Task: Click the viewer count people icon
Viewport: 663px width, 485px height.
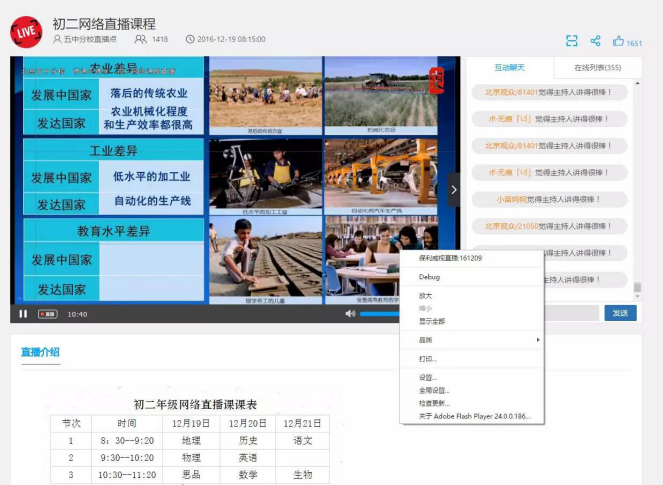Action: pyautogui.click(x=141, y=39)
